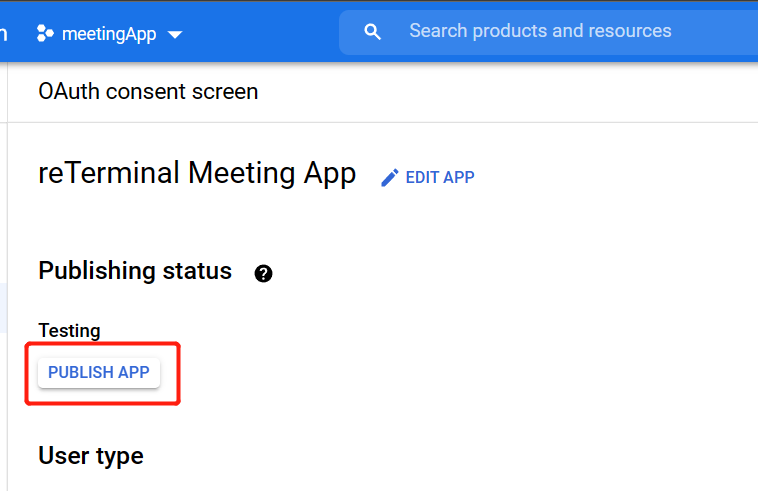
Task: Click the User type heading
Action: (91, 456)
